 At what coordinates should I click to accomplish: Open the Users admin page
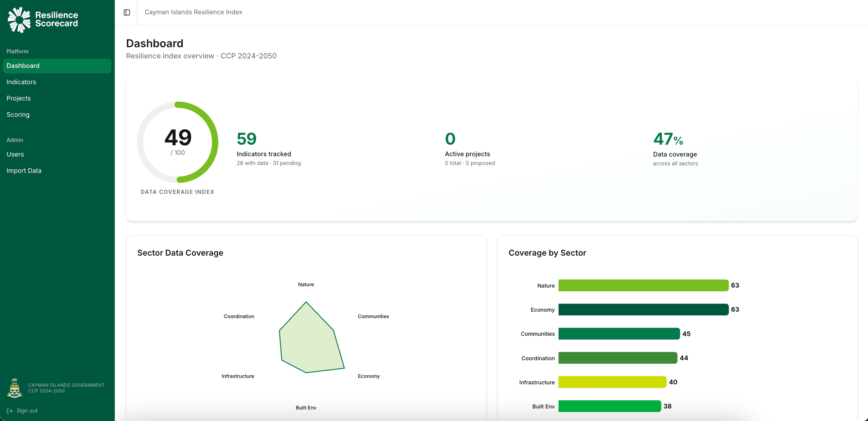coord(15,154)
